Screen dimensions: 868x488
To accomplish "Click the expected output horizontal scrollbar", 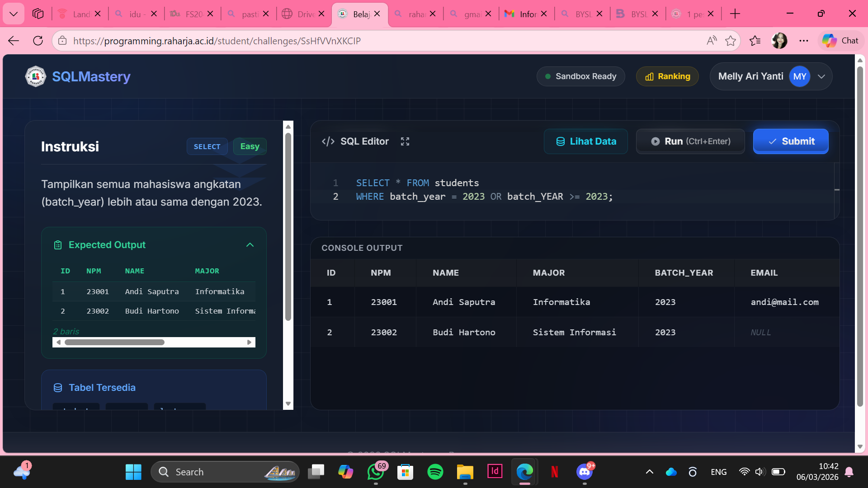I will [x=114, y=343].
